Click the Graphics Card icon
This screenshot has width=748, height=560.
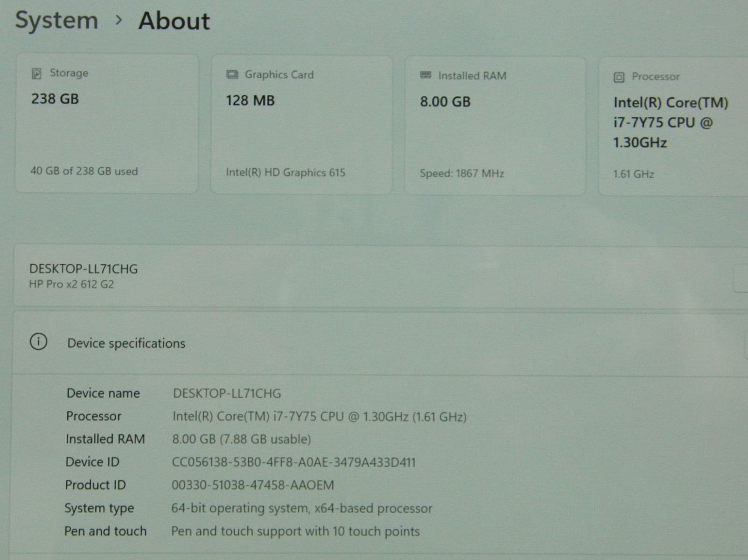pyautogui.click(x=232, y=75)
